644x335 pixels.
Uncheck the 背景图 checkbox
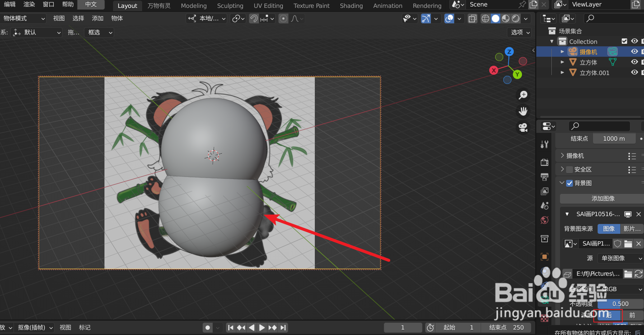(570, 183)
